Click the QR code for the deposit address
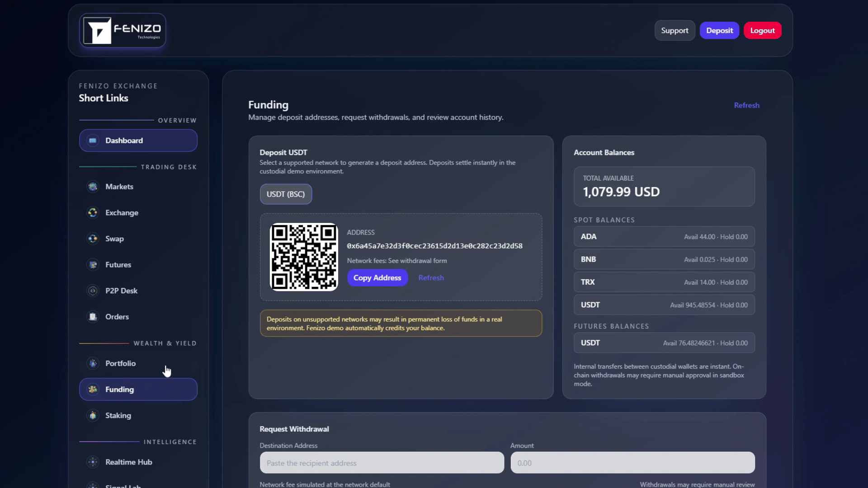The height and width of the screenshot is (488, 868). [x=303, y=257]
